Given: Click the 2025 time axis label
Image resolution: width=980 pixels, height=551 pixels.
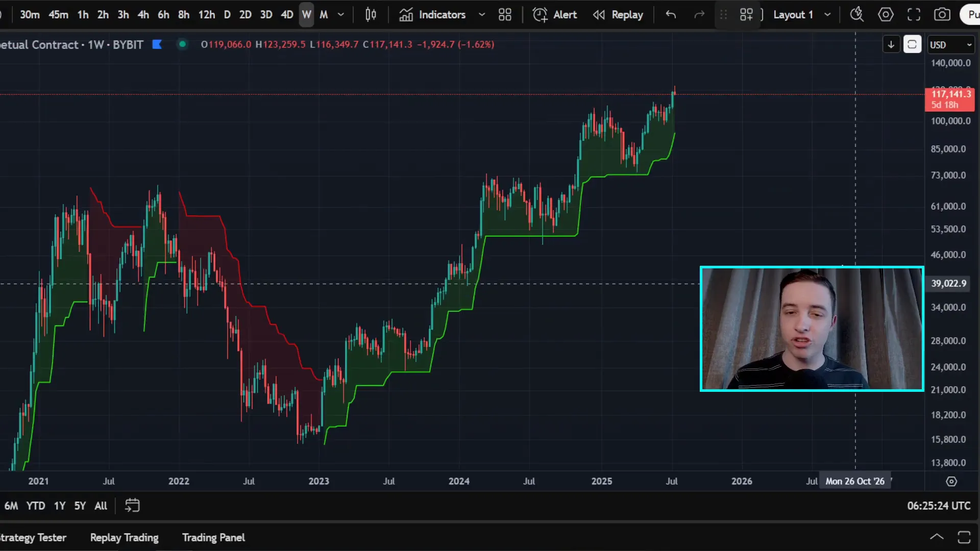Looking at the screenshot, I should pyautogui.click(x=602, y=481).
